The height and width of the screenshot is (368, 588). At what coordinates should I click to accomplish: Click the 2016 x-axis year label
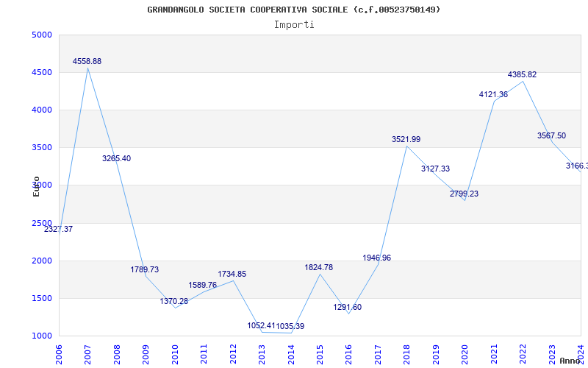coord(348,354)
